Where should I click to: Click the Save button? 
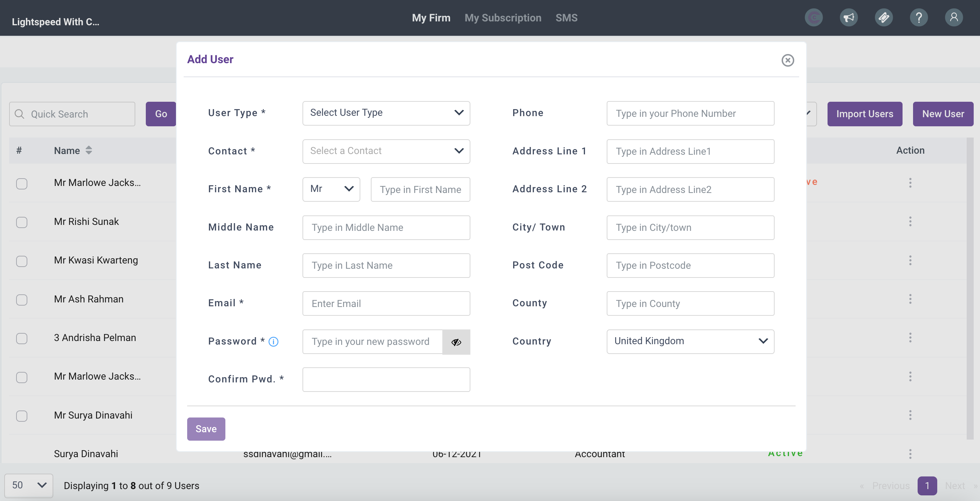tap(206, 429)
